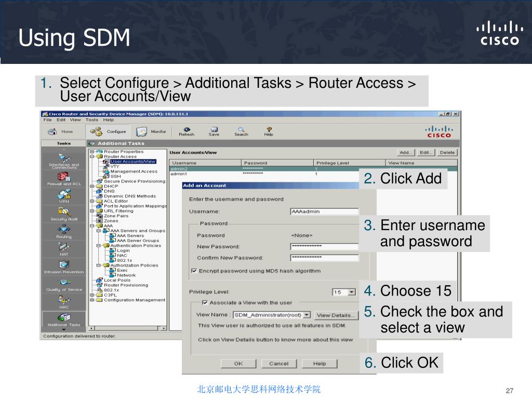Screen dimensions: 532x399
Task: Open the NAT task in the Tasks panel
Action: pyautogui.click(x=64, y=249)
